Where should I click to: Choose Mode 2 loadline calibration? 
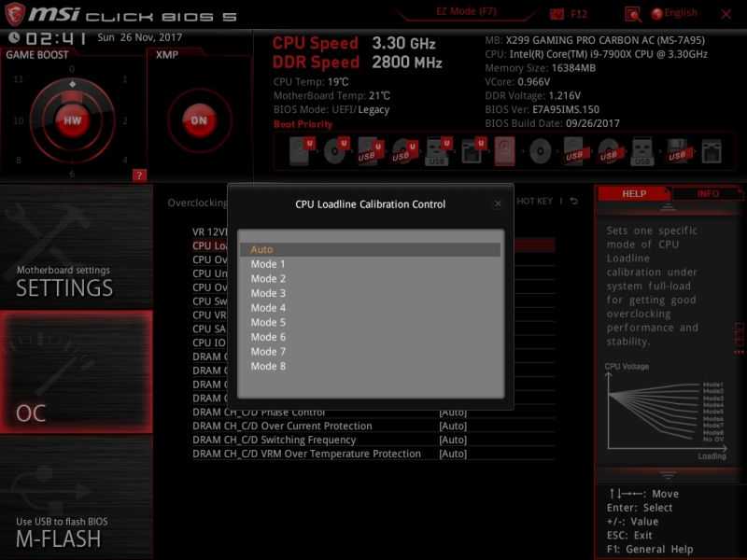(370, 278)
